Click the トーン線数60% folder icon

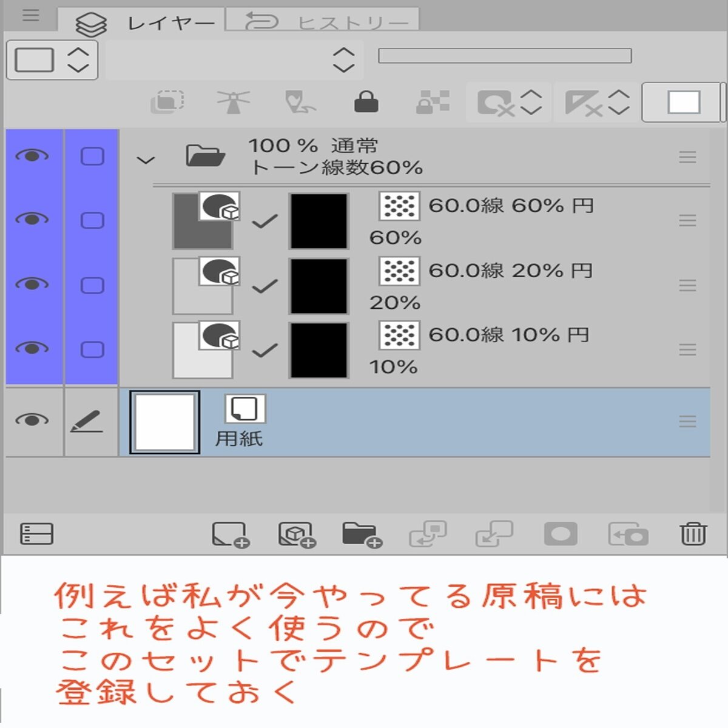click(205, 155)
